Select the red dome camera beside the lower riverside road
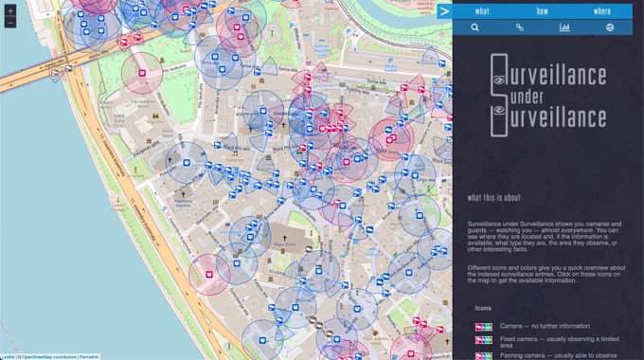Viewport: 644px width, 360px height. coord(209,274)
